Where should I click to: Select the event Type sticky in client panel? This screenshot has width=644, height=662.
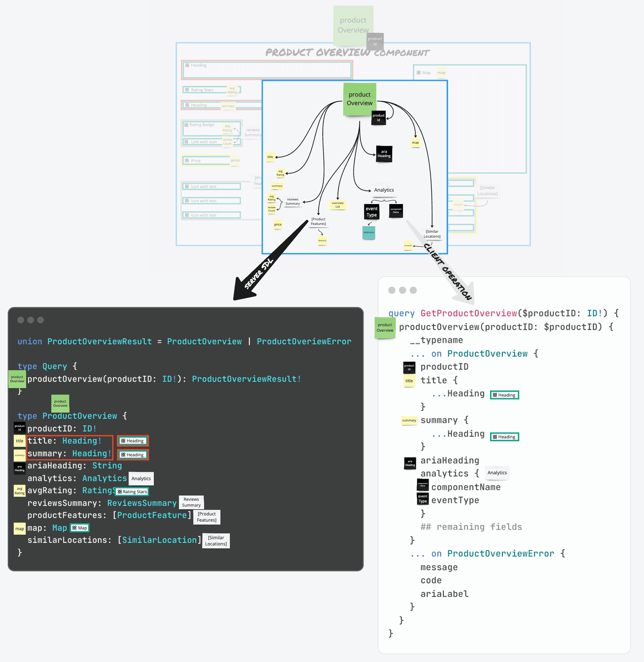[423, 499]
